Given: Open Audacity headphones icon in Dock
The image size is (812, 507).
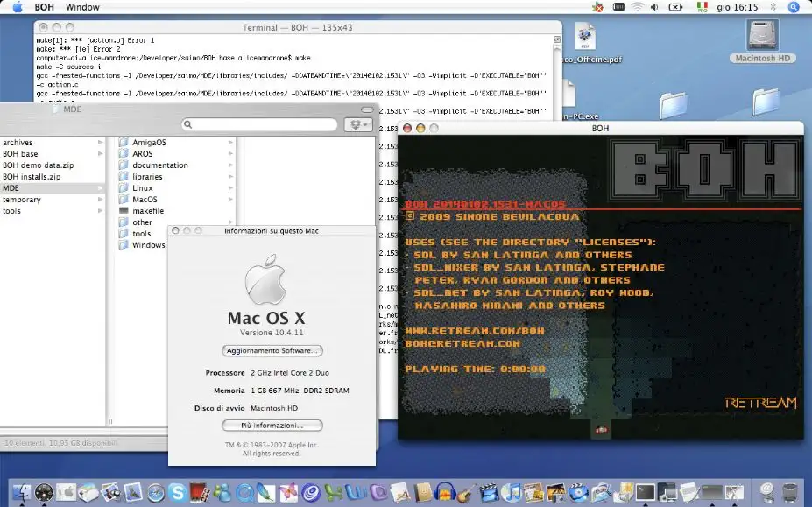Looking at the screenshot, I should [x=445, y=492].
